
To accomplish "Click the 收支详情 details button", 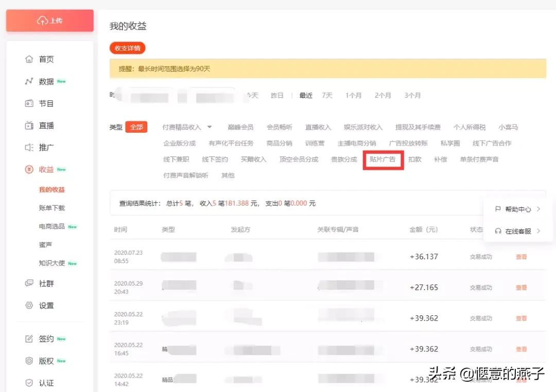I will 127,48.
